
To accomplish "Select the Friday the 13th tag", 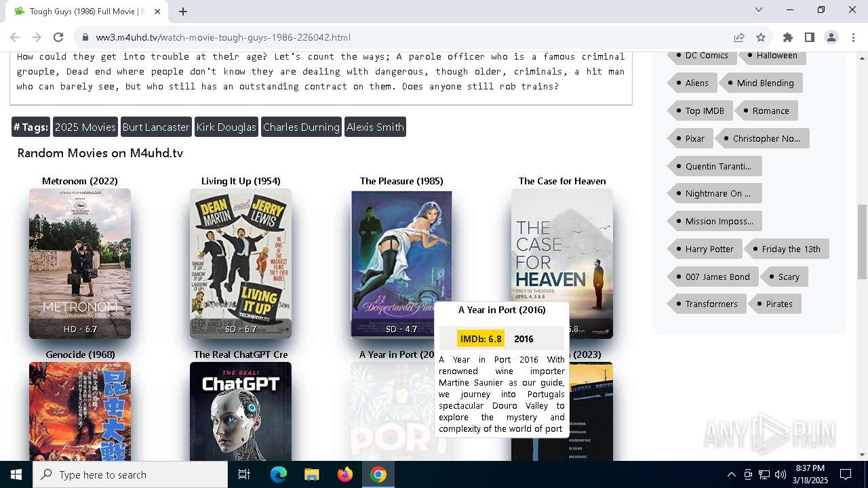I will (x=787, y=249).
